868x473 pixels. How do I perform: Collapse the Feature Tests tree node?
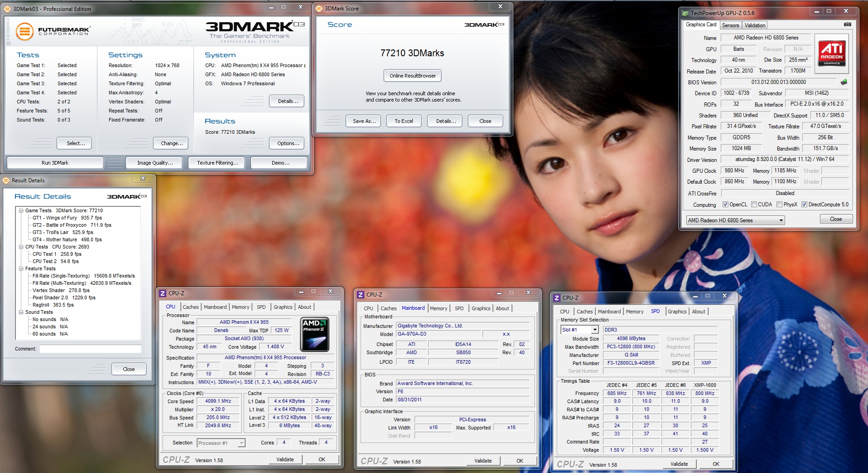point(21,268)
